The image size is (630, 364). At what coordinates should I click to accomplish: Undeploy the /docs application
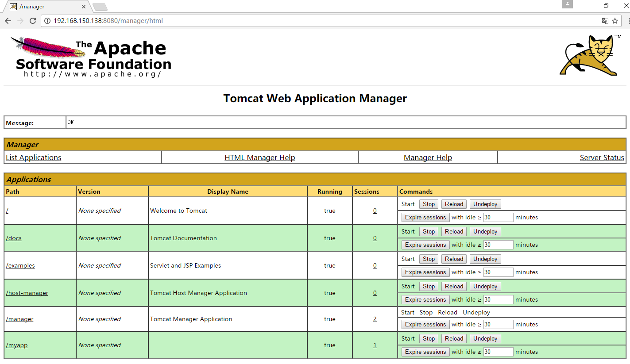point(485,231)
